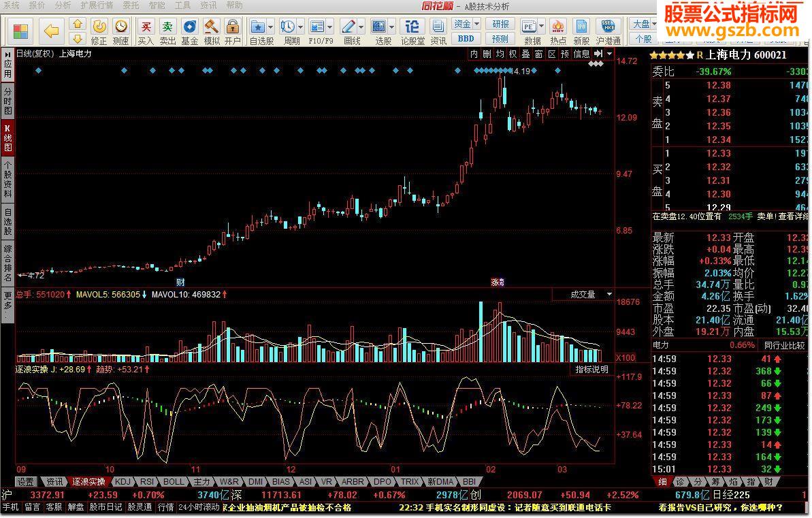This screenshot has width=812, height=518.
Task: Click the panel collapse arrow icon in chart header
Action: pos(598,53)
